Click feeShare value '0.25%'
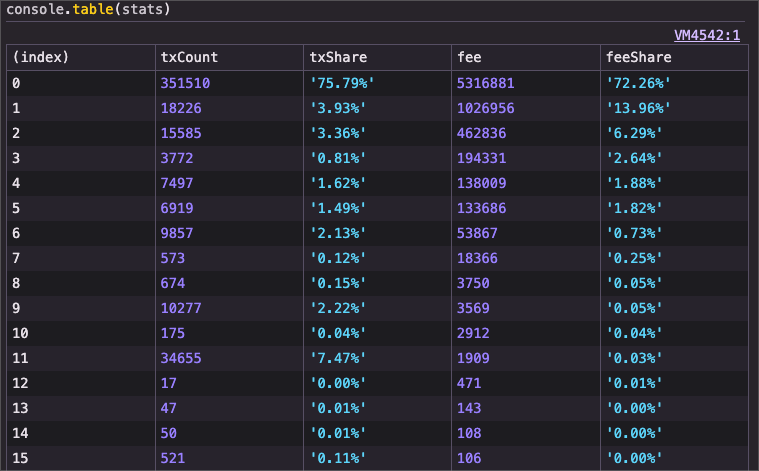Image resolution: width=759 pixels, height=471 pixels. point(634,258)
